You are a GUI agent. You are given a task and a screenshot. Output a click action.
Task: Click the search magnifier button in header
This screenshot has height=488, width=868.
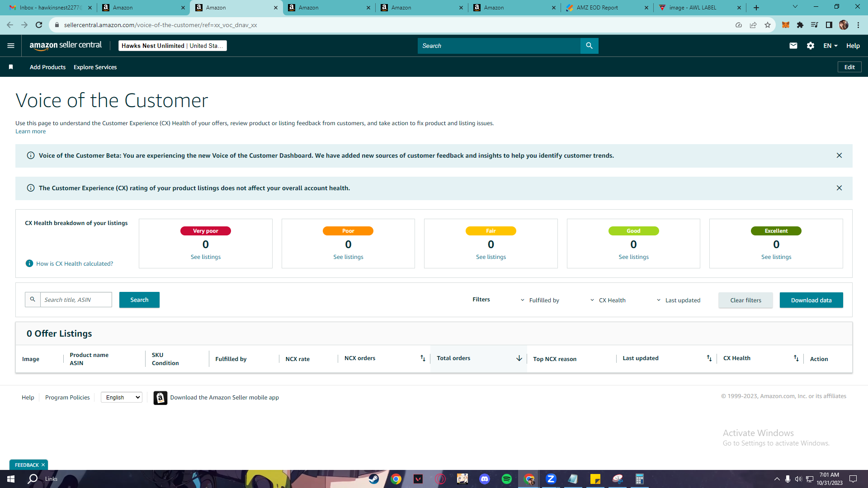click(x=589, y=46)
